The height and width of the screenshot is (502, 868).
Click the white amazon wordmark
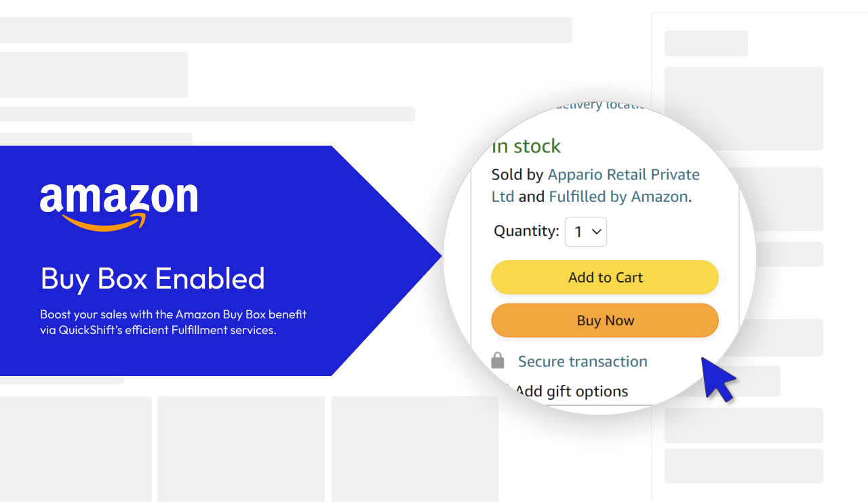(119, 198)
